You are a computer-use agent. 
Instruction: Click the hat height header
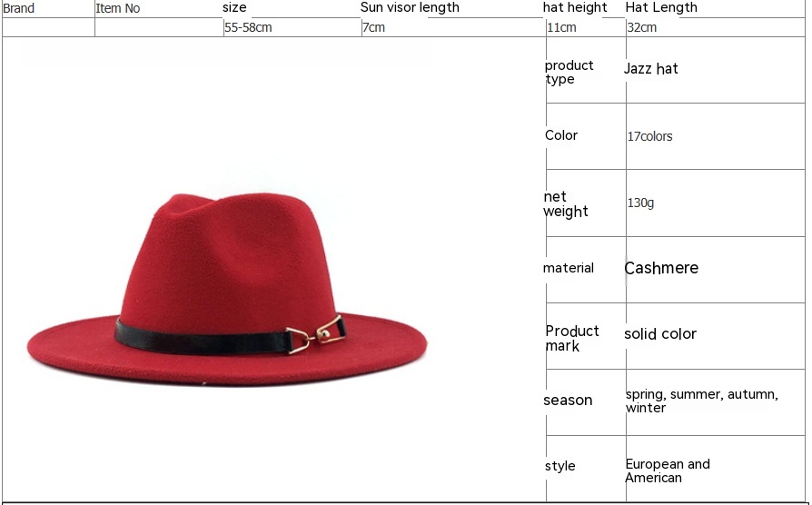click(x=575, y=7)
